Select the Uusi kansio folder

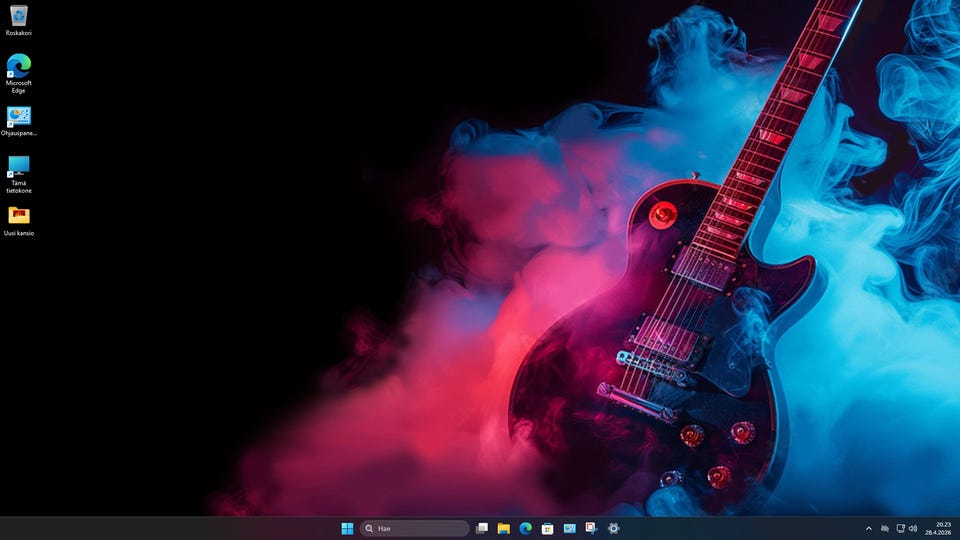point(18,221)
